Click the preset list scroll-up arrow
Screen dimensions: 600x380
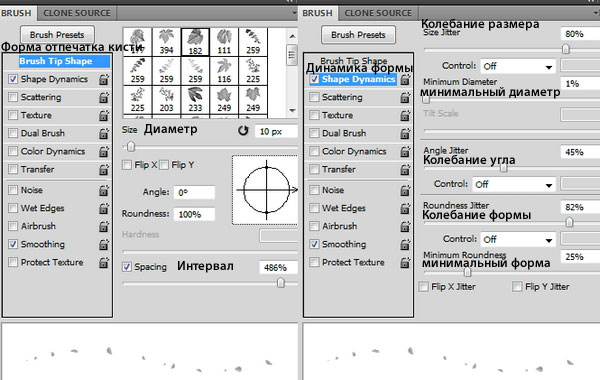[292, 36]
